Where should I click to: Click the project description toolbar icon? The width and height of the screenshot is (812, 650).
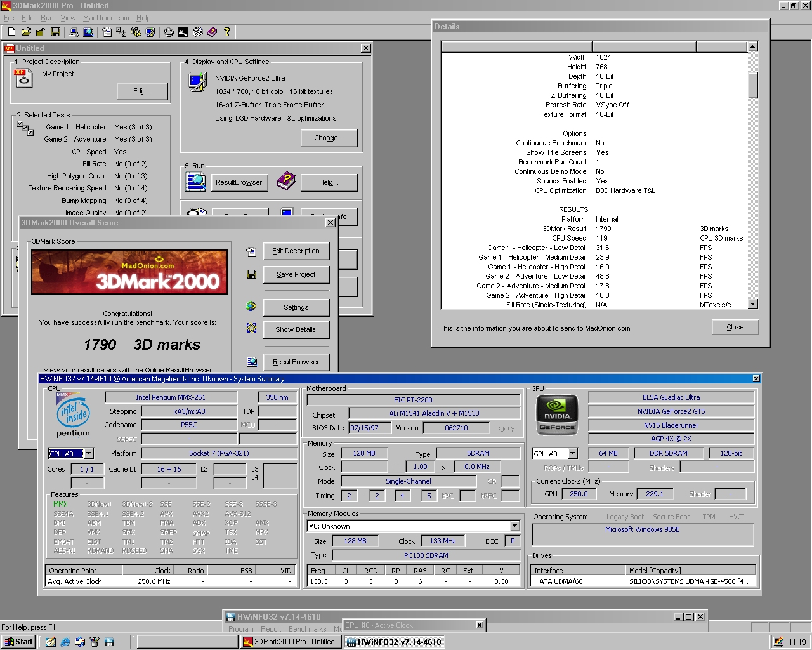107,32
